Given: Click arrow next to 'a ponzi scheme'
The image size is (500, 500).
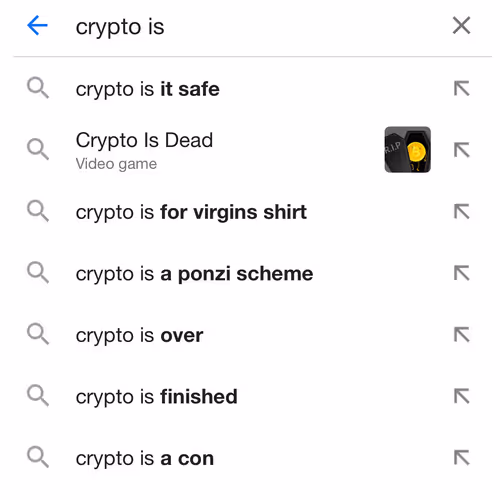Looking at the screenshot, I should tap(462, 273).
